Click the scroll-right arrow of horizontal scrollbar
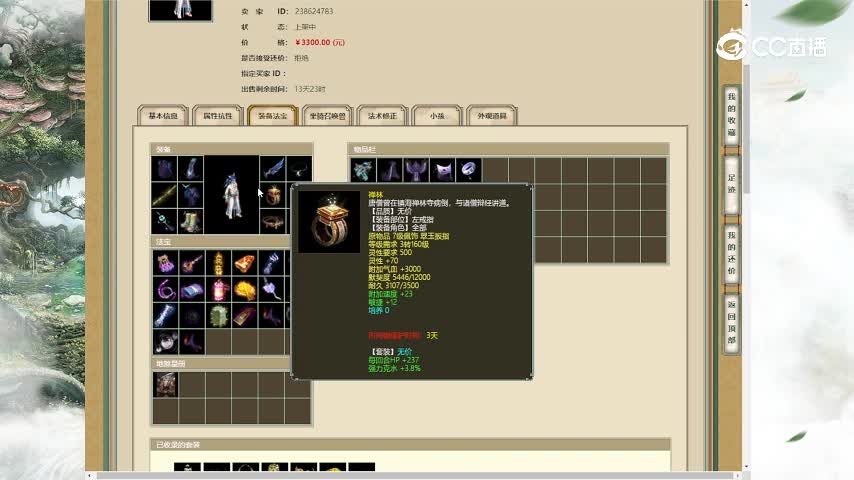The width and height of the screenshot is (854, 480). [738, 476]
